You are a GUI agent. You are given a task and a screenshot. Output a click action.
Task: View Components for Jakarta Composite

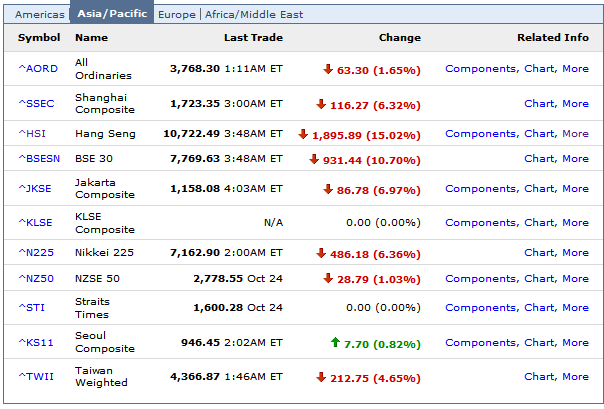pyautogui.click(x=480, y=189)
